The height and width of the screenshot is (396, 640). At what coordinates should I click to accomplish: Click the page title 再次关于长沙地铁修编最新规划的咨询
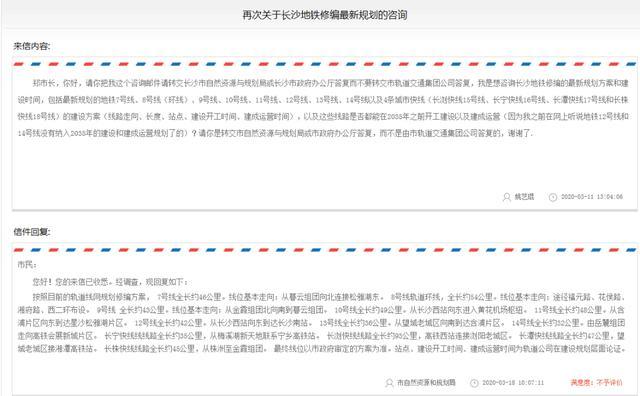(x=325, y=15)
